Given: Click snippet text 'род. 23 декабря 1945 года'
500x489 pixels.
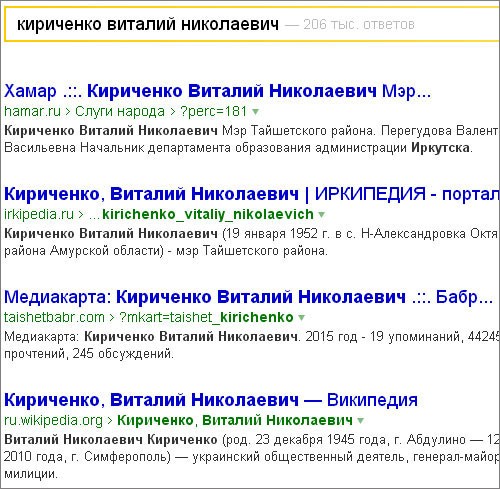Looking at the screenshot, I should (x=306, y=440).
